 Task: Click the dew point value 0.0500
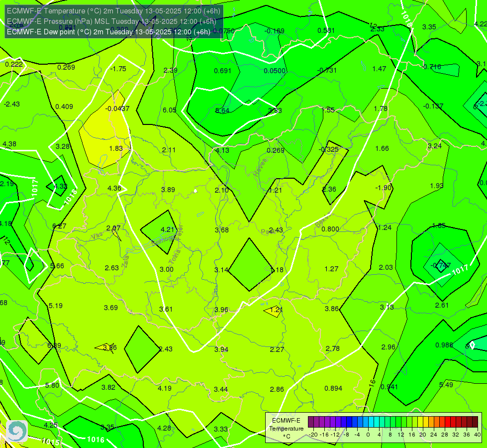pos(275,71)
